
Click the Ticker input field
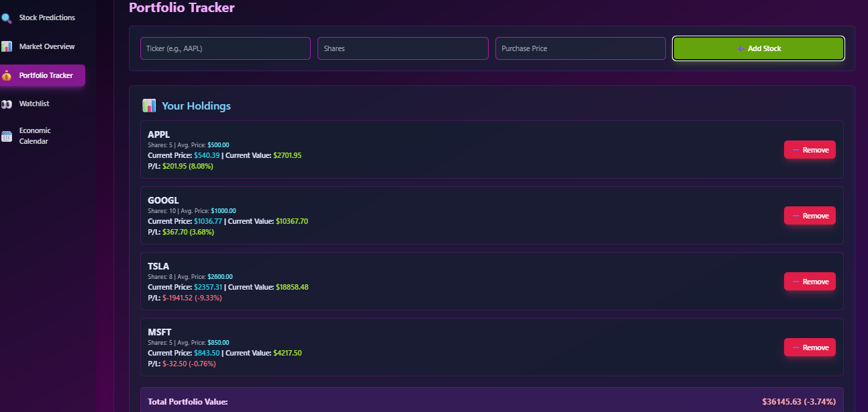[225, 48]
